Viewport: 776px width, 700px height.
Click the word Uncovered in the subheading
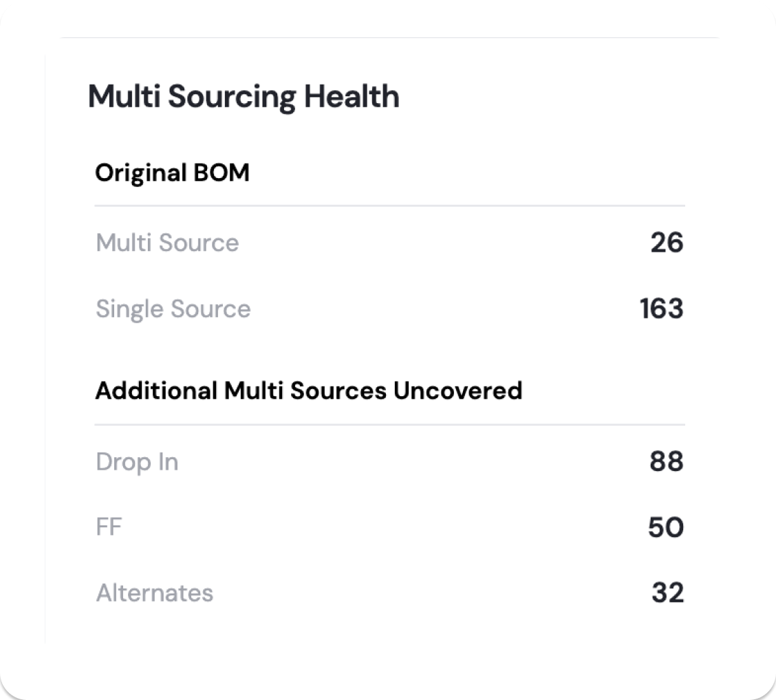tap(457, 391)
